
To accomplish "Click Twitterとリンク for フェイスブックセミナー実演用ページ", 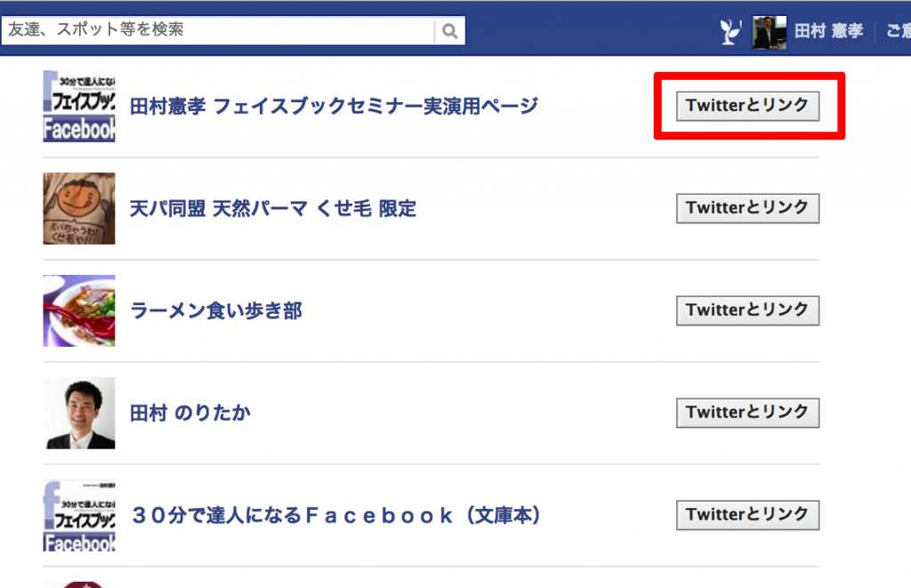I will point(747,106).
